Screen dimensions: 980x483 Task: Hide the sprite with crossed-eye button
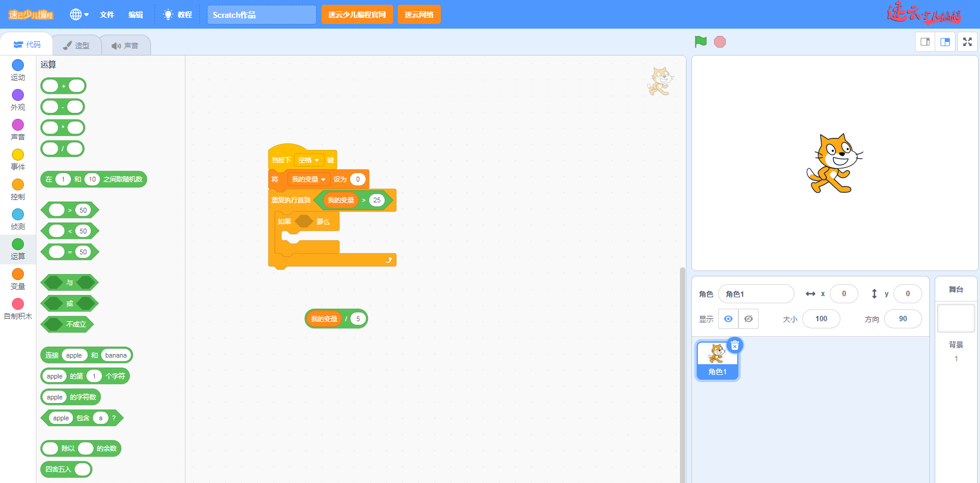[x=749, y=319]
